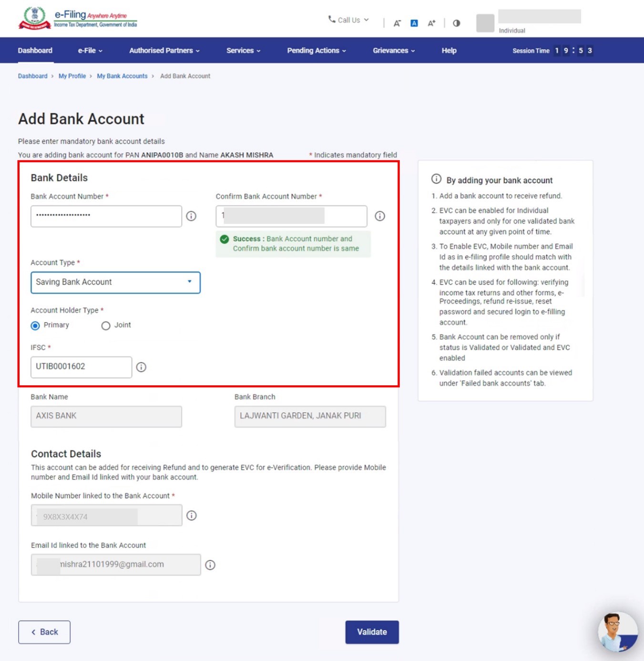Click the e-Filing portal logo
This screenshot has height=661, width=644.
tap(77, 18)
